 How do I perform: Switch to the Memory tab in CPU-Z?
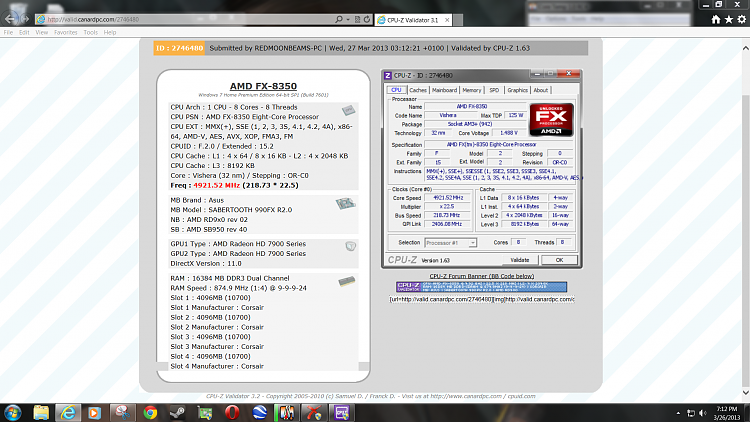click(x=472, y=90)
